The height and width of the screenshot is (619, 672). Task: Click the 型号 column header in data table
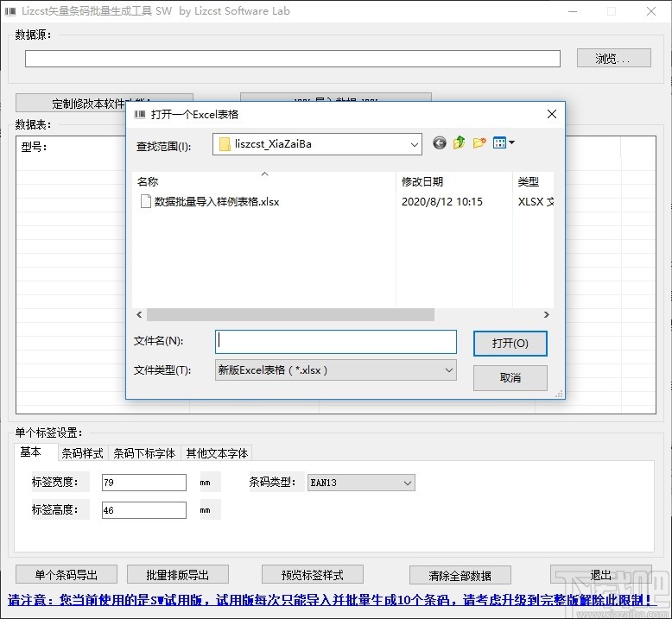[x=34, y=147]
